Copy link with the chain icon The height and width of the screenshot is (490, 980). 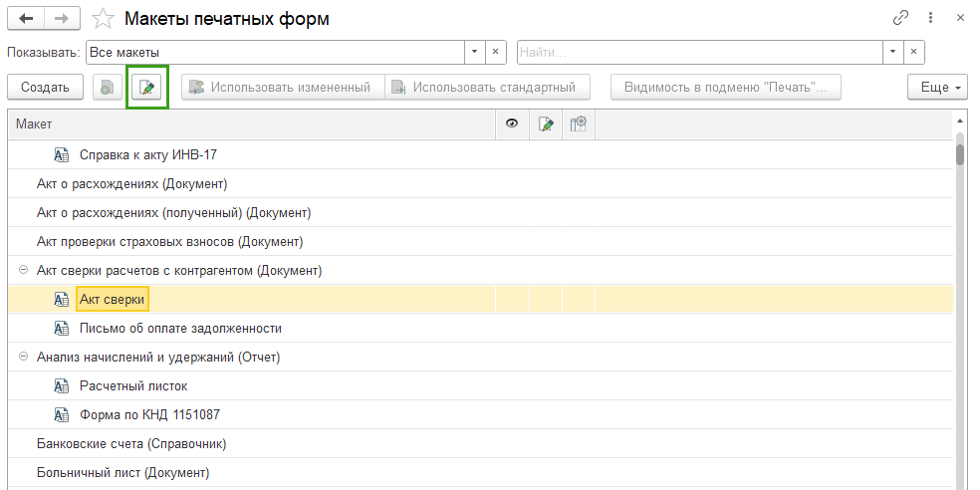pyautogui.click(x=900, y=18)
